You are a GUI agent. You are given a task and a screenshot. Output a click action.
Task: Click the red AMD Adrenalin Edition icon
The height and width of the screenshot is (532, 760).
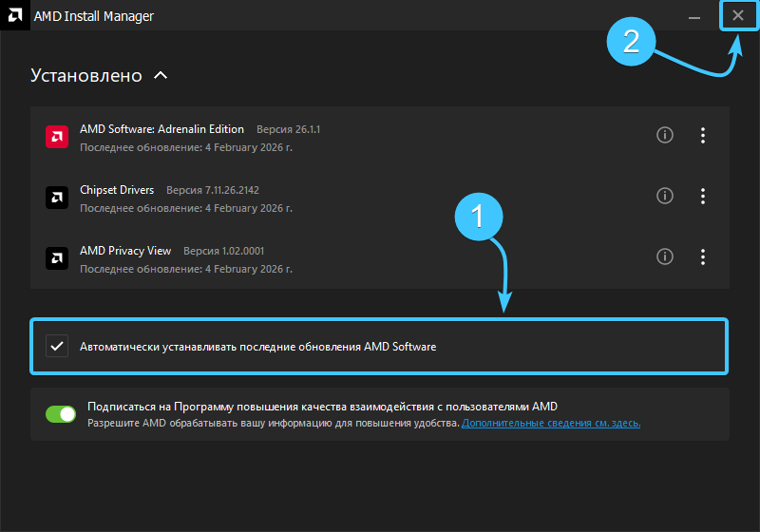pos(57,136)
